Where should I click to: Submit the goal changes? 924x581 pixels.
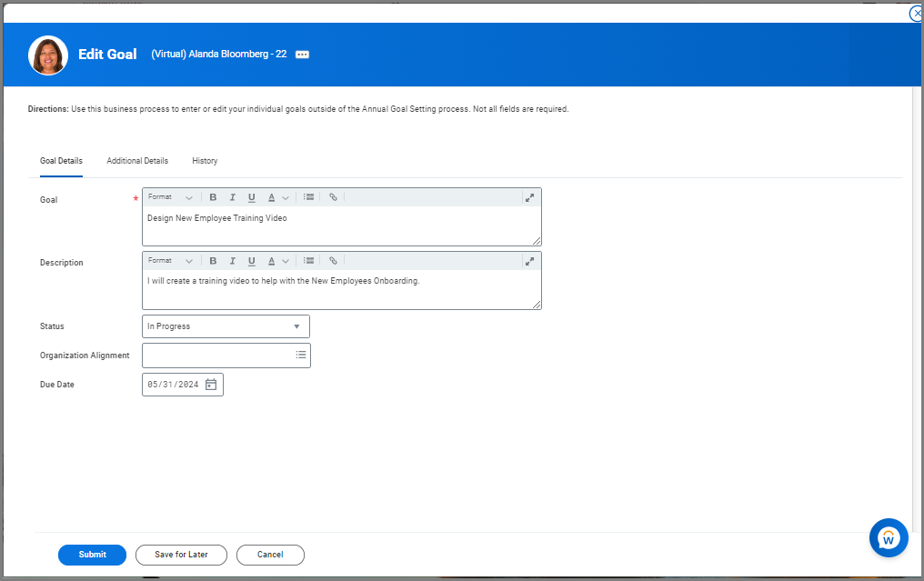(x=92, y=555)
